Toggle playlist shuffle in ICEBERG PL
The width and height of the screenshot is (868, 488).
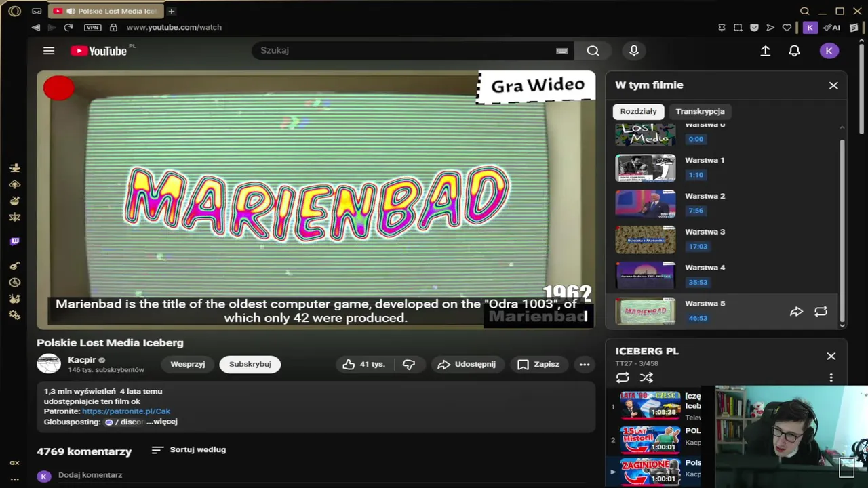(x=646, y=378)
